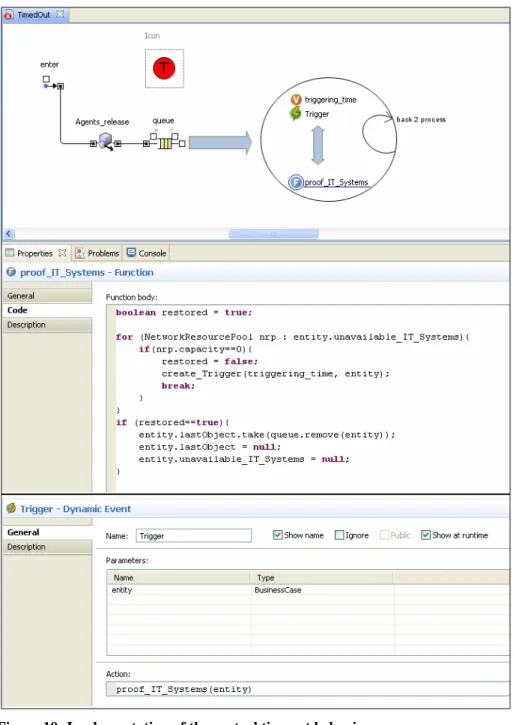Toggle the Show name checkbox
Screen dimensions: 513x725
[277, 535]
